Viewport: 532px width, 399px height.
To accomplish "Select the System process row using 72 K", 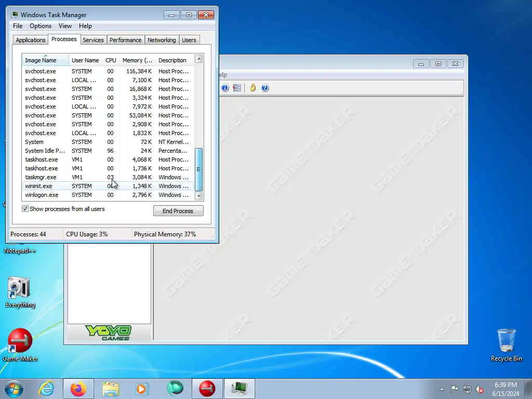I will [108, 142].
